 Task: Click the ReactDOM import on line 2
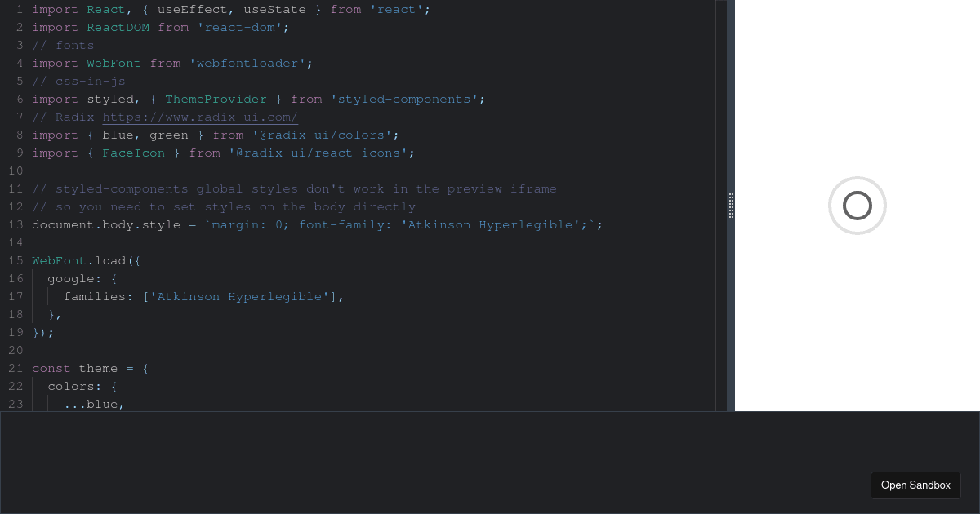click(x=118, y=27)
